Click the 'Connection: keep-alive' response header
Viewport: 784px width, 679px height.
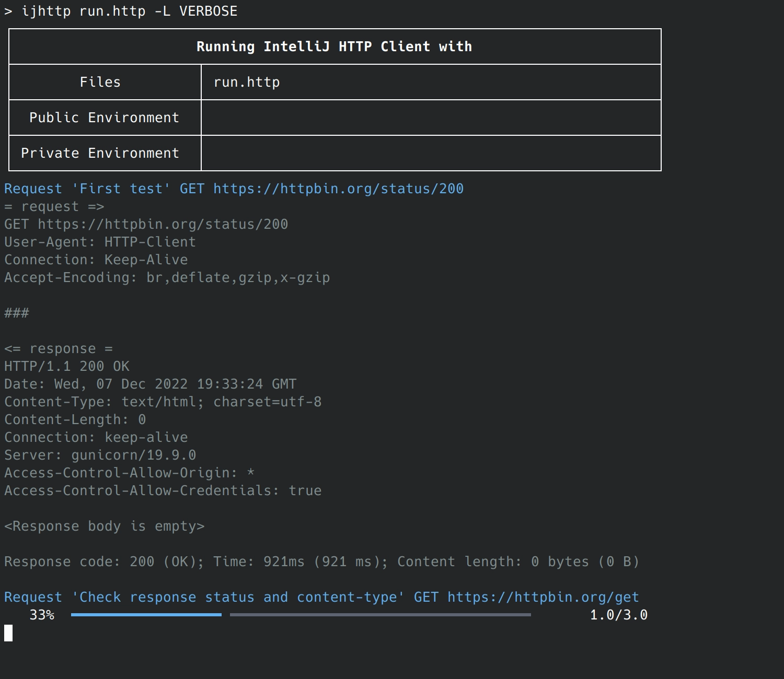point(96,437)
